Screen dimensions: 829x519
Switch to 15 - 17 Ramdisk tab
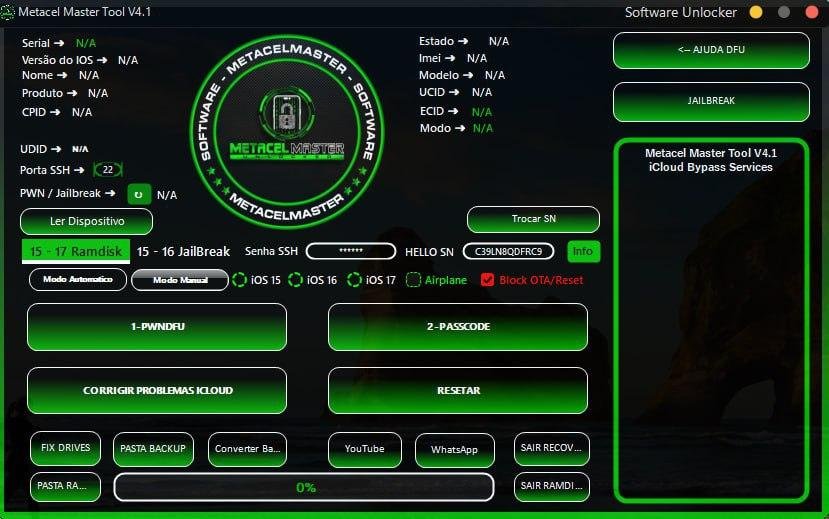(x=75, y=252)
